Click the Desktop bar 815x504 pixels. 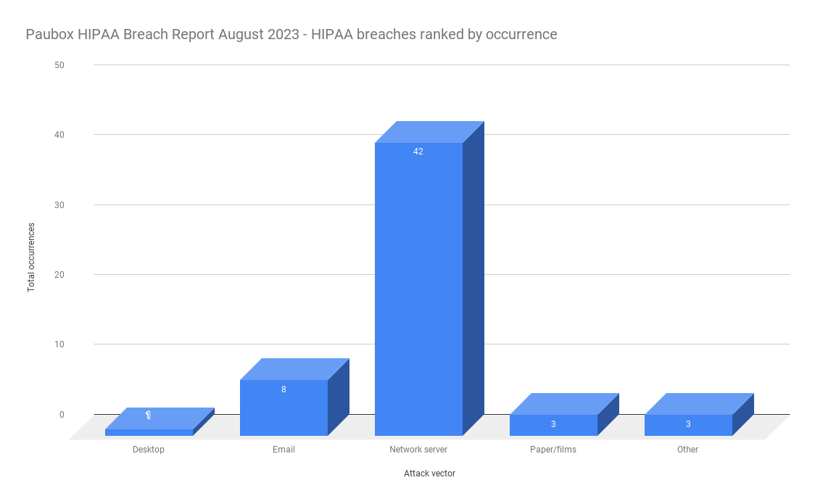pos(149,432)
